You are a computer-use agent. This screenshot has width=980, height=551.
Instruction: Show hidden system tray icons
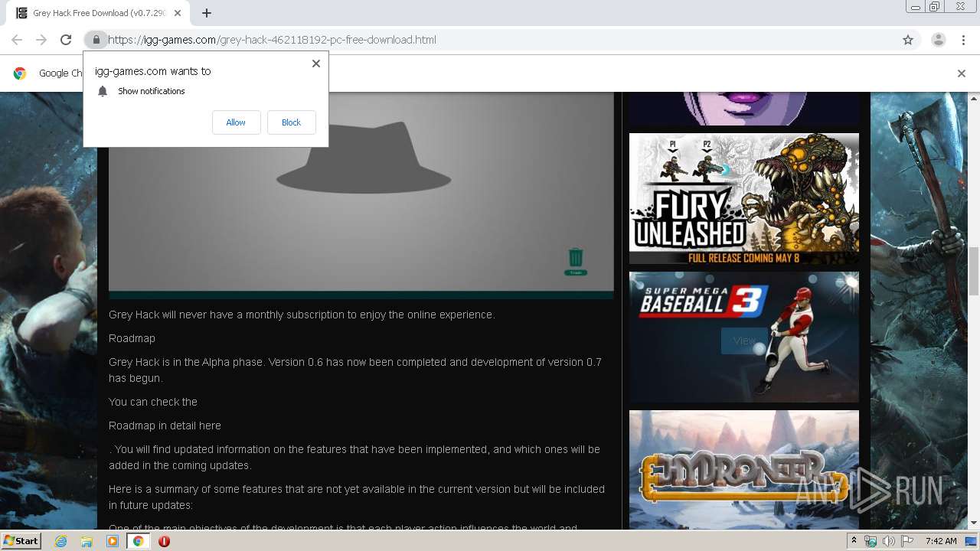(x=854, y=541)
